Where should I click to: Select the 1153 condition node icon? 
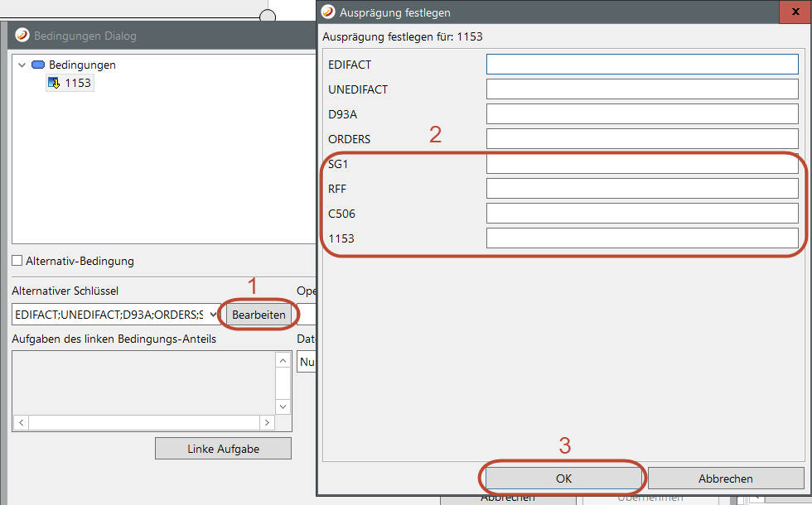tap(55, 83)
